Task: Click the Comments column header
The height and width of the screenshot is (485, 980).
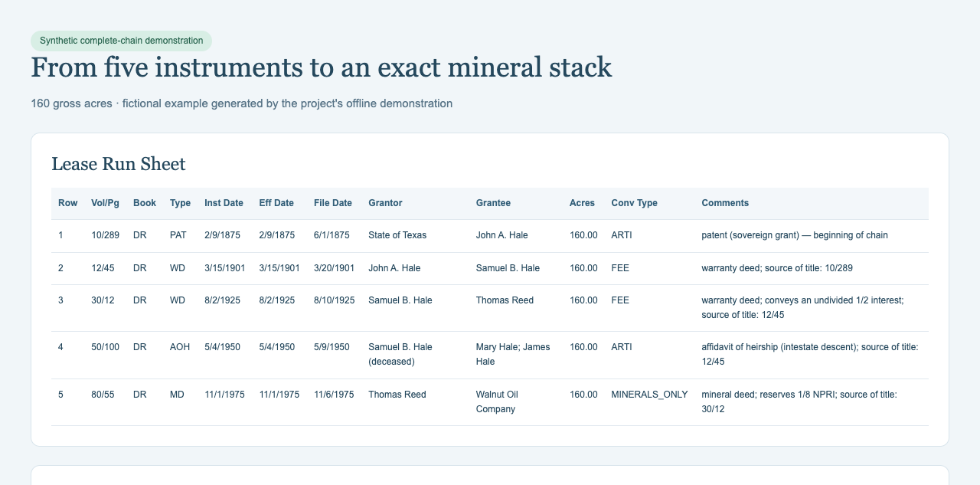Action: coord(725,203)
